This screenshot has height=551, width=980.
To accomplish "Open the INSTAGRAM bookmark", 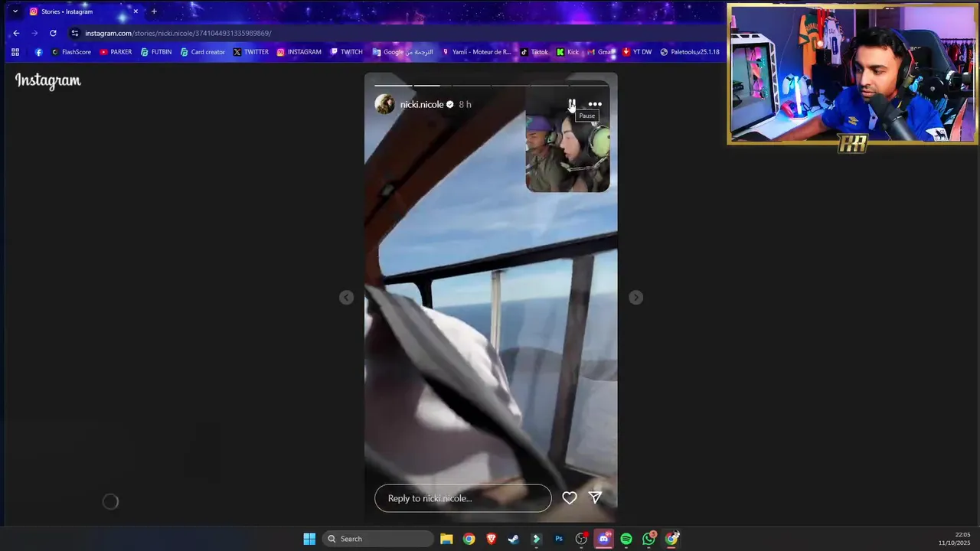I will point(299,52).
